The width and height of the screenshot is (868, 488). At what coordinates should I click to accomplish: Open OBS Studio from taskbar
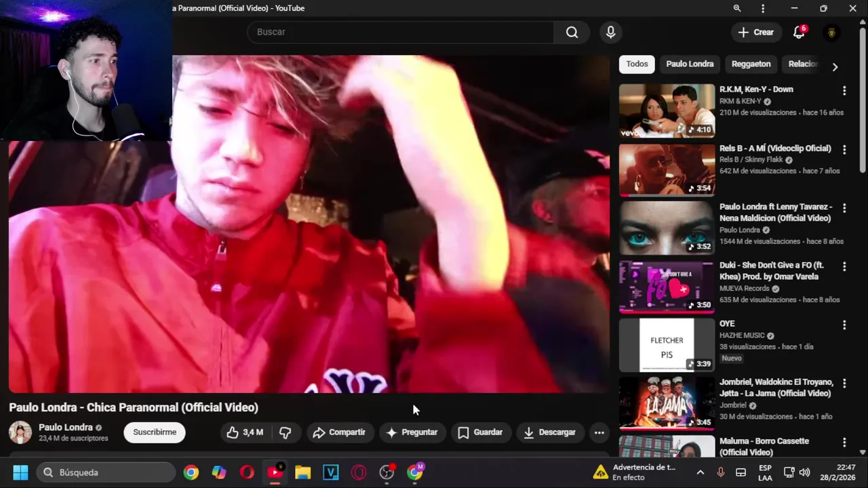[387, 472]
